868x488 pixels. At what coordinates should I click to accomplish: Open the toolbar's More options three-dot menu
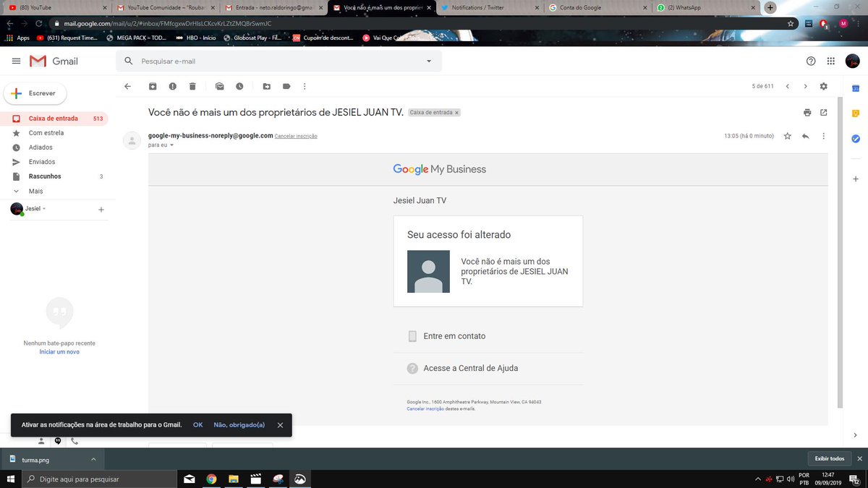(x=305, y=86)
